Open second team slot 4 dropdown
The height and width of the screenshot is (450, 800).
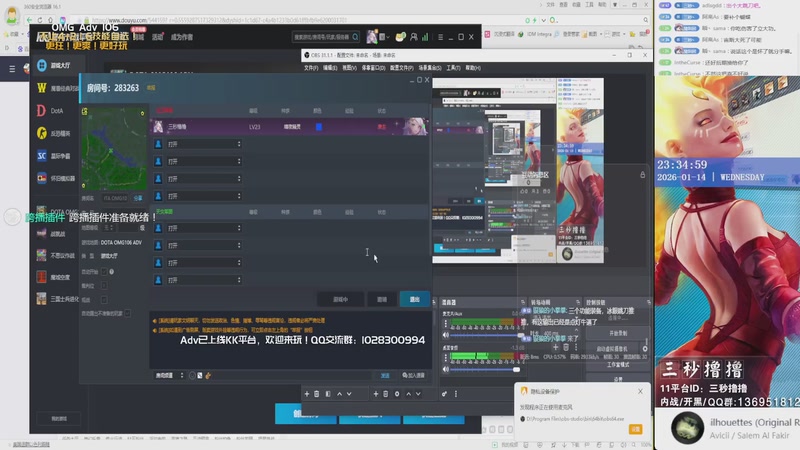204,280
